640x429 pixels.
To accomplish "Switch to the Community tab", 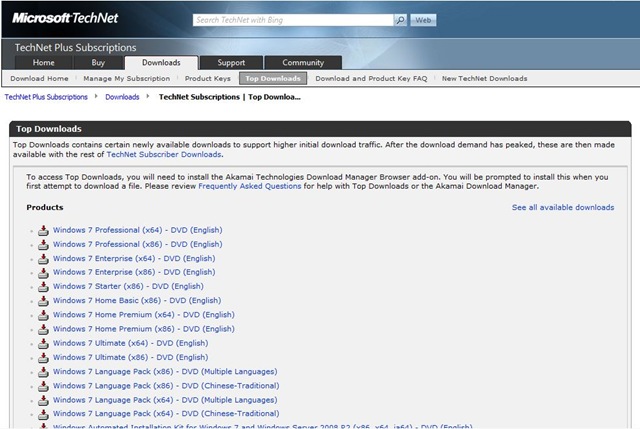I will click(x=302, y=62).
